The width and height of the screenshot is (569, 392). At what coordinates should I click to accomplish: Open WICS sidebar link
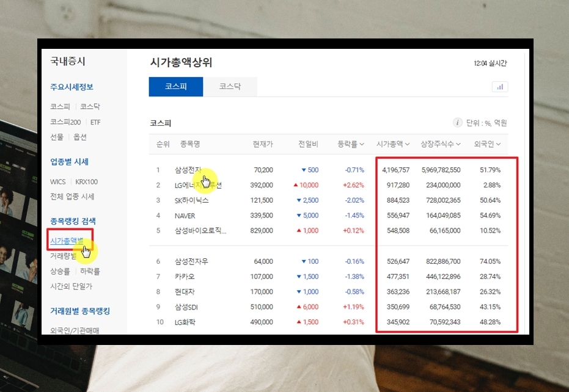pos(57,182)
